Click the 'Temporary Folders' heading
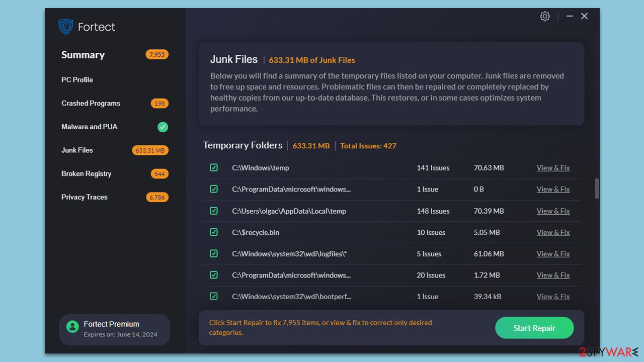This screenshot has height=362, width=644. pos(243,145)
